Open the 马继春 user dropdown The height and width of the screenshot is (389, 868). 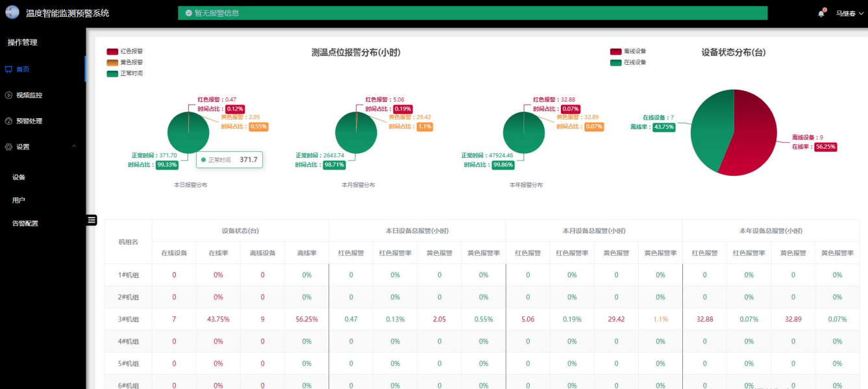pos(850,14)
